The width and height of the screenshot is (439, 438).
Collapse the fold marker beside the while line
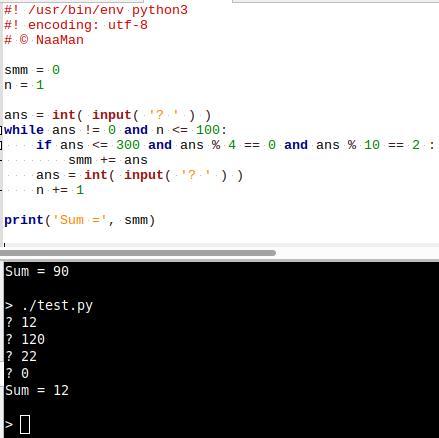1,130
